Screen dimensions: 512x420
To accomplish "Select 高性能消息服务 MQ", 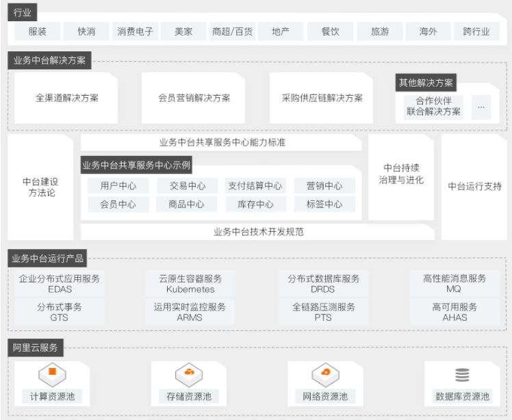I will click(x=455, y=284).
